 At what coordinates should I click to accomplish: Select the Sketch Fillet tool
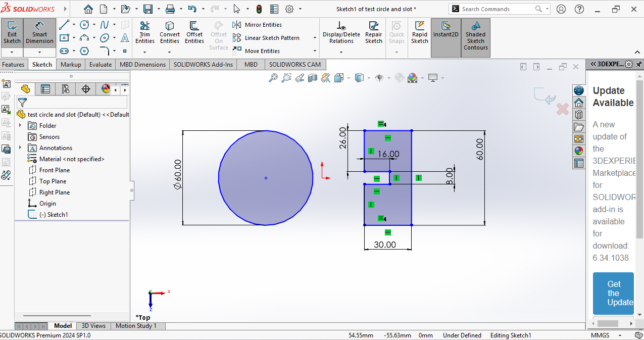105,51
